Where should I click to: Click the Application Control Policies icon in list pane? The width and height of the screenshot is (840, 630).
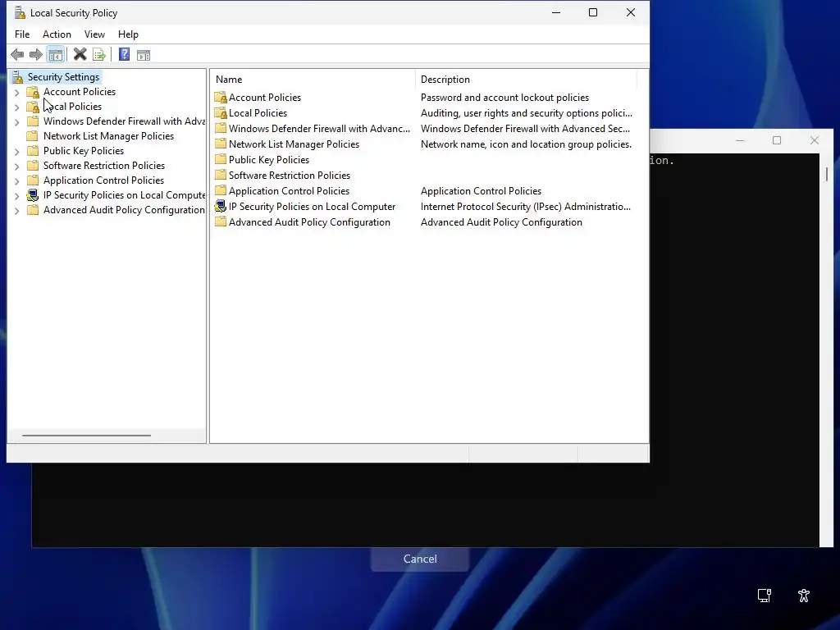(221, 190)
